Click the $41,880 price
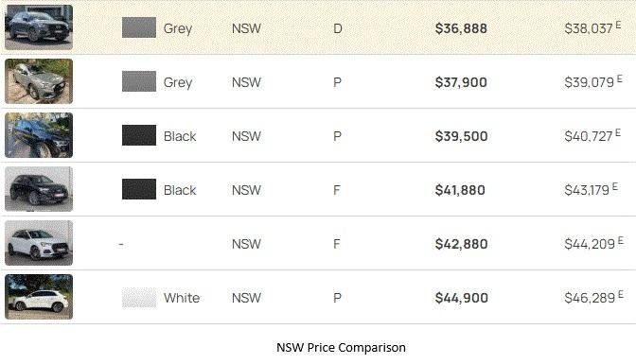Image resolution: width=636 pixels, height=364 pixels. tap(460, 190)
